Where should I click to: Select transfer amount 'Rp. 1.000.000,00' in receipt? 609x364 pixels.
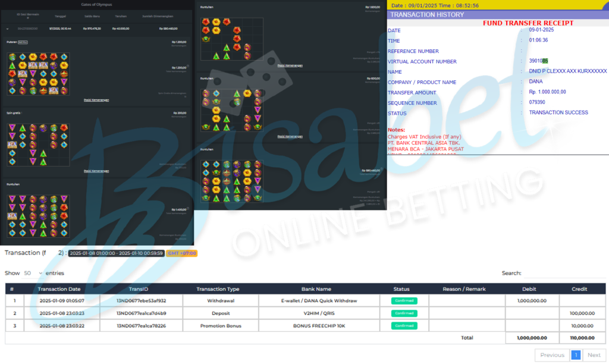tap(547, 92)
